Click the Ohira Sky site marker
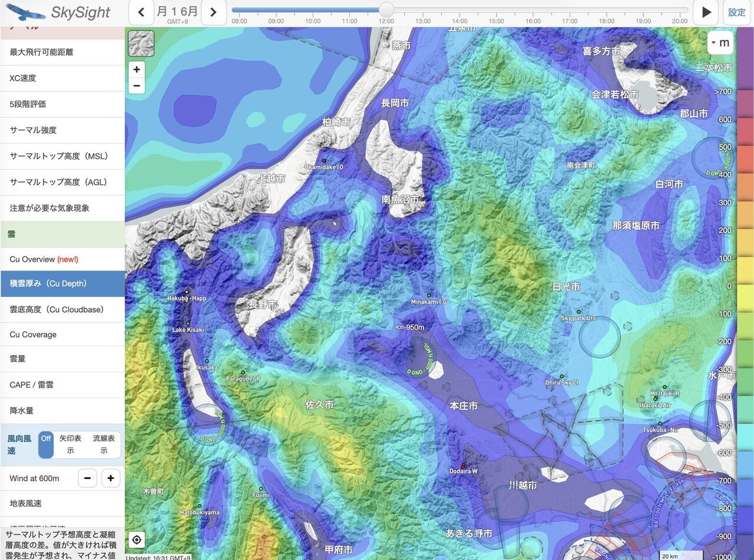Image resolution: width=754 pixels, height=560 pixels. (561, 376)
